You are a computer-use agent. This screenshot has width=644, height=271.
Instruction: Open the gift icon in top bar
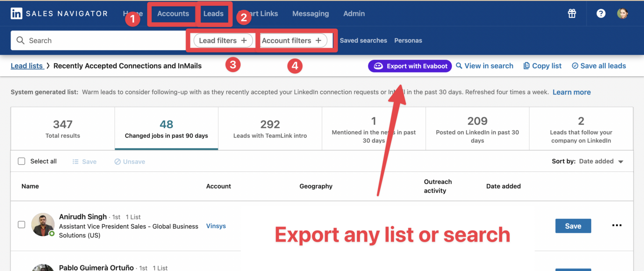572,13
